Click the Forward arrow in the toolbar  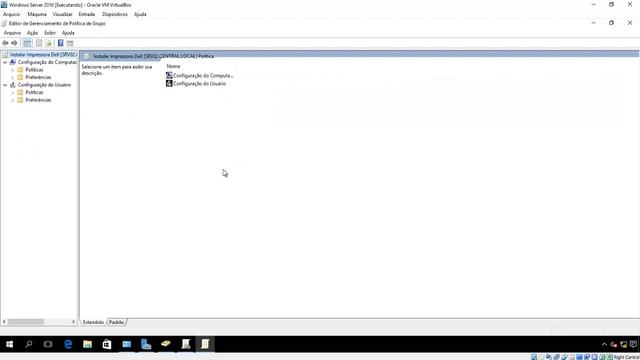tap(14, 43)
